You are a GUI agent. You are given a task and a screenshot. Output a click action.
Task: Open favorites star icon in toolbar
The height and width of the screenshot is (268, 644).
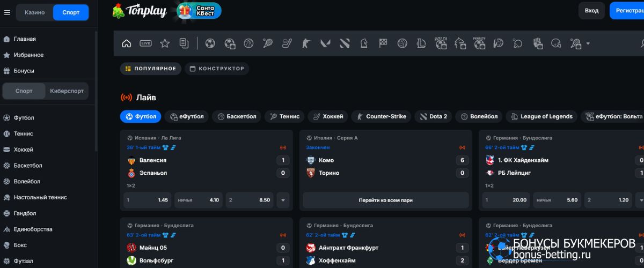pos(165,43)
